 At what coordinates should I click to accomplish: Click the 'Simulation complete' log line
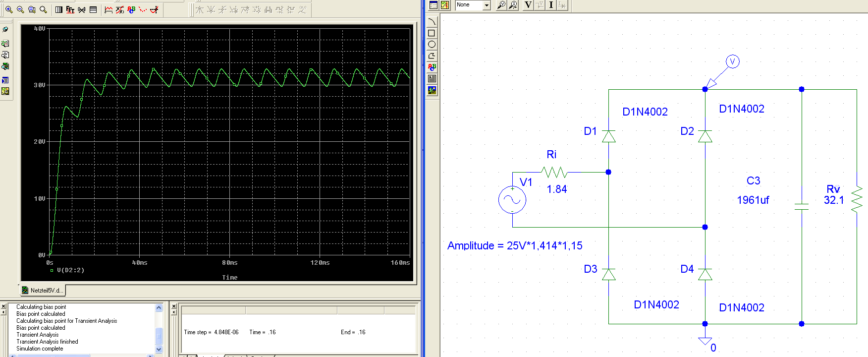click(x=40, y=349)
